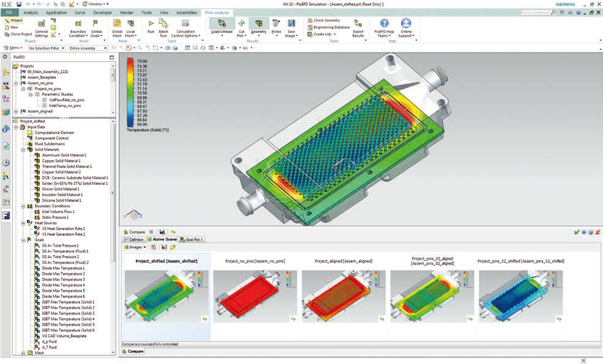The image size is (603, 364).
Task: Open the File menu
Action: click(x=9, y=12)
